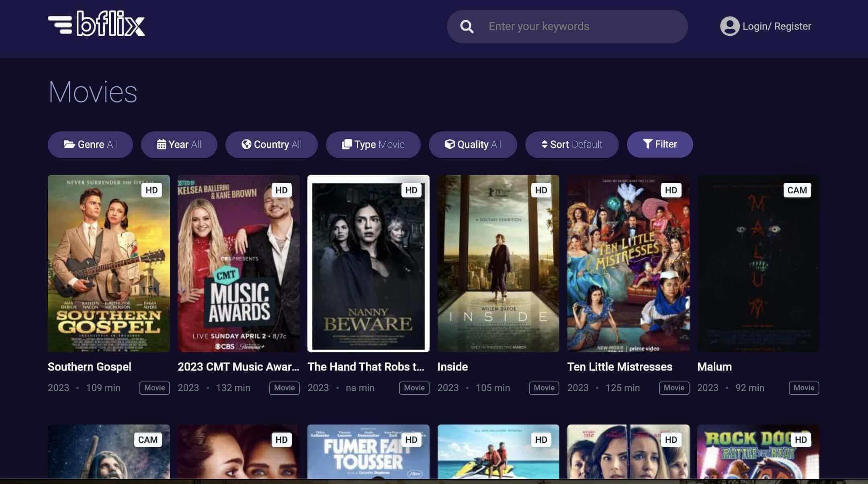Open the Inside title link
Image resolution: width=868 pixels, height=484 pixels.
(x=452, y=367)
